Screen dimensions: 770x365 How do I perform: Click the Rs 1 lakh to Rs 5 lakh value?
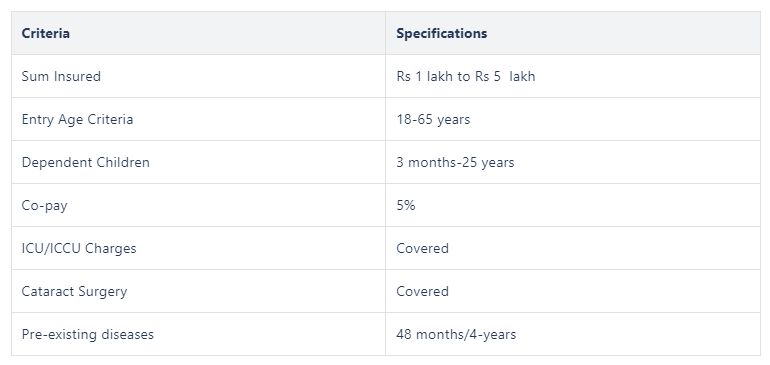[466, 76]
